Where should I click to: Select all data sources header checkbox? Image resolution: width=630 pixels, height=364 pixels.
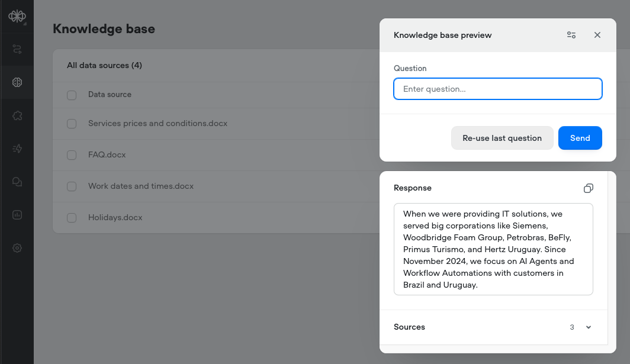click(x=72, y=95)
